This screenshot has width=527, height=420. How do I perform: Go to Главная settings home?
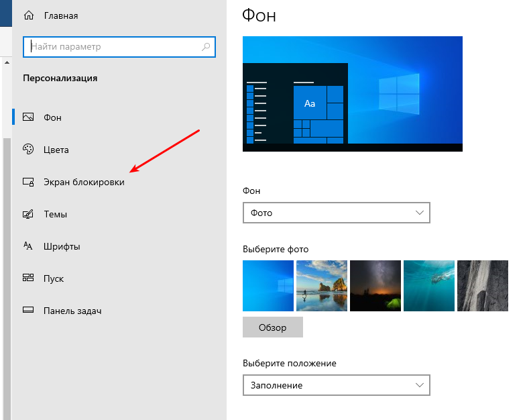pyautogui.click(x=60, y=15)
